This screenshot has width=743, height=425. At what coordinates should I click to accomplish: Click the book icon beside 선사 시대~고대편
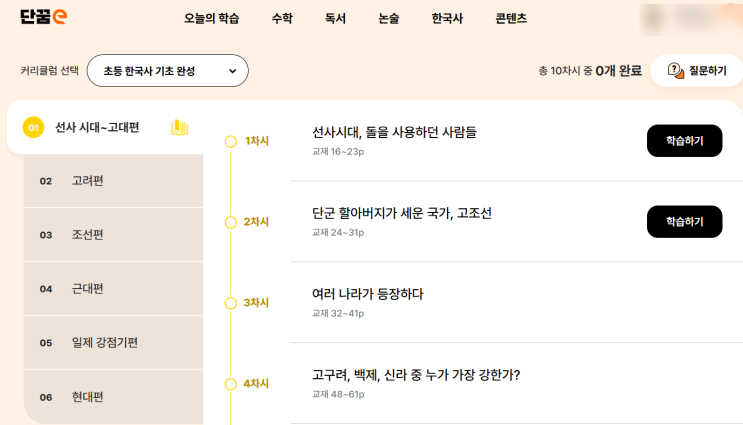[179, 127]
